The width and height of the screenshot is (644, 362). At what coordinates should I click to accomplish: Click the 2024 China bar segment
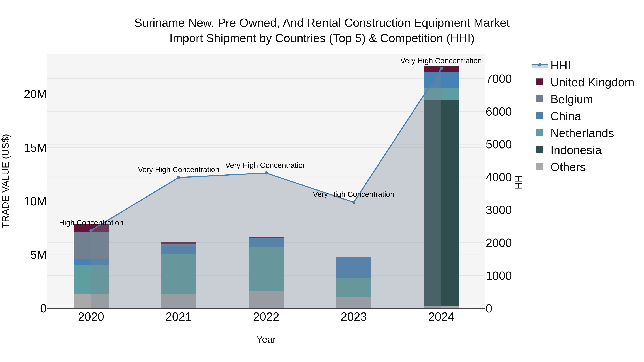441,80
